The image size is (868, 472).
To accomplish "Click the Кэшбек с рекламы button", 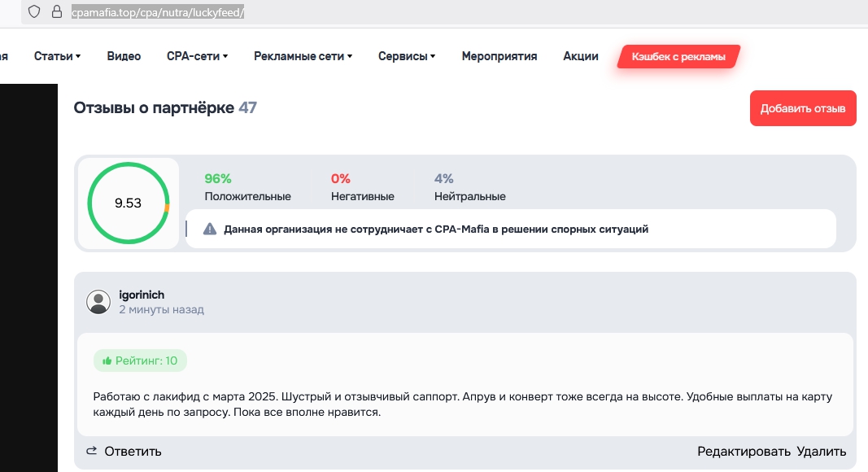I will click(678, 56).
